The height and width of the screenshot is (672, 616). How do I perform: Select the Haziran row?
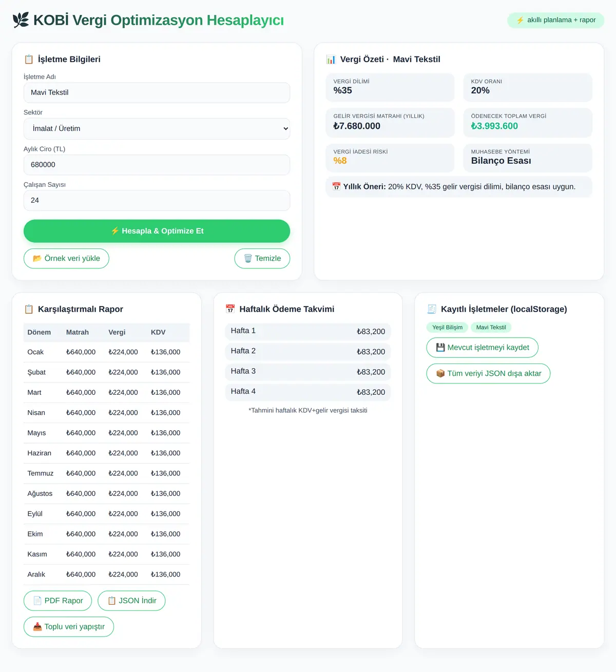coord(106,453)
